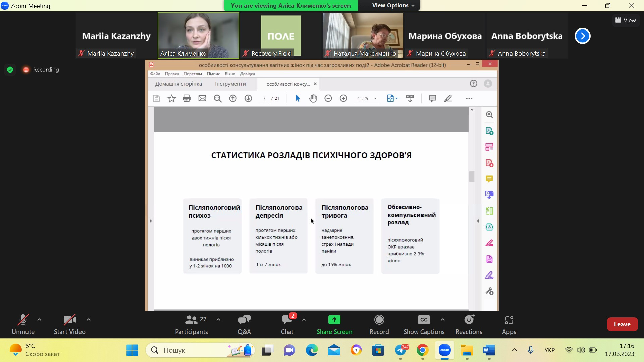The width and height of the screenshot is (644, 362).
Task: Click the green encryption shield icon
Action: click(x=10, y=70)
